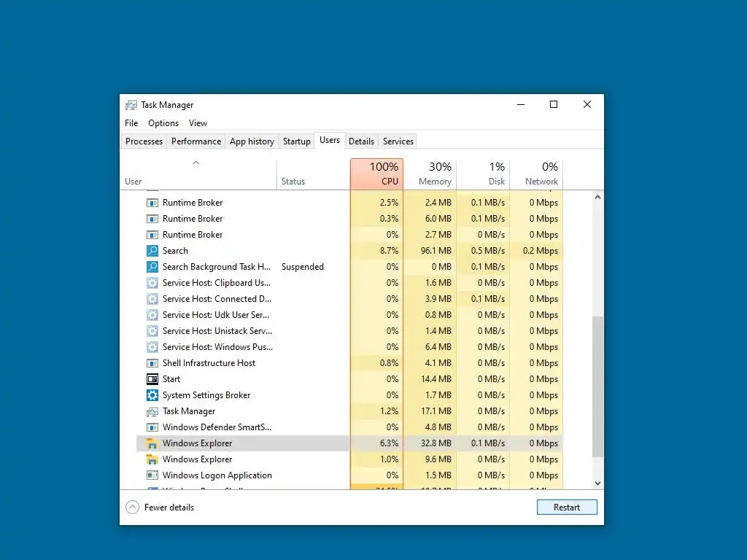Click the 32.8 MB memory value

436,443
